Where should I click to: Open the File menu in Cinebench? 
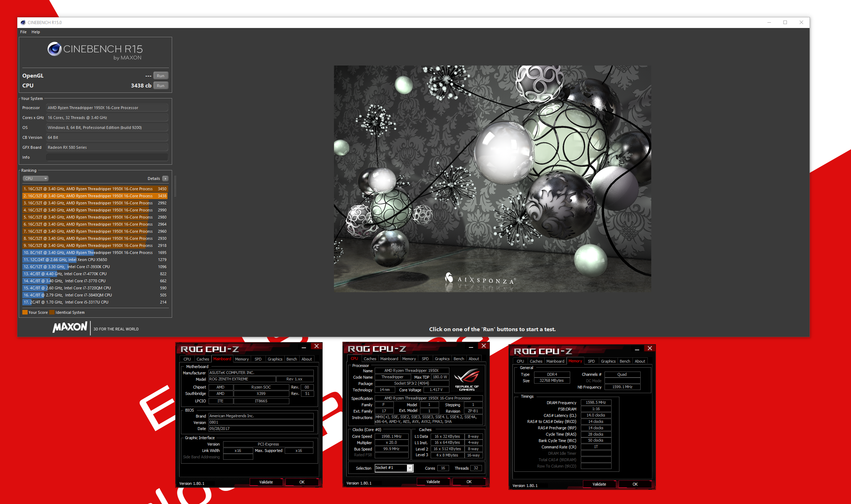[23, 32]
